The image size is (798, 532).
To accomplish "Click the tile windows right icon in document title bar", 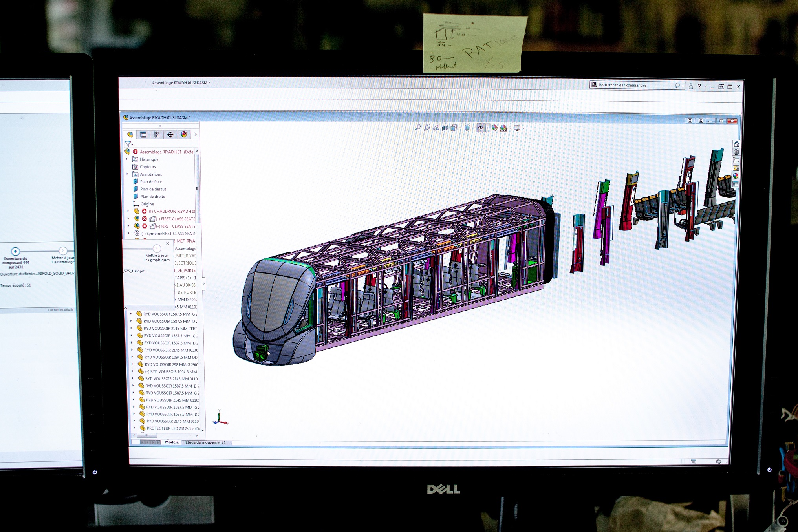I will coord(701,121).
